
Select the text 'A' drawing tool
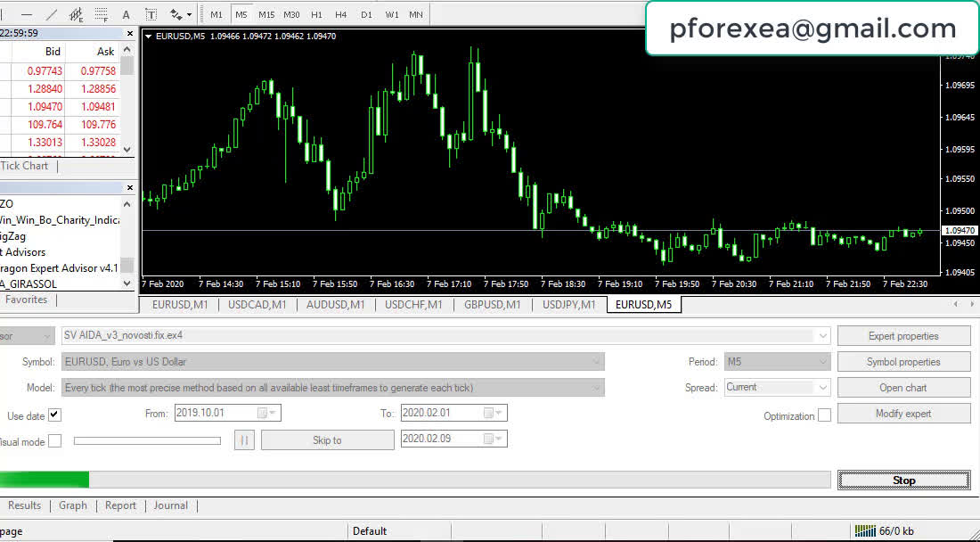[x=126, y=14]
